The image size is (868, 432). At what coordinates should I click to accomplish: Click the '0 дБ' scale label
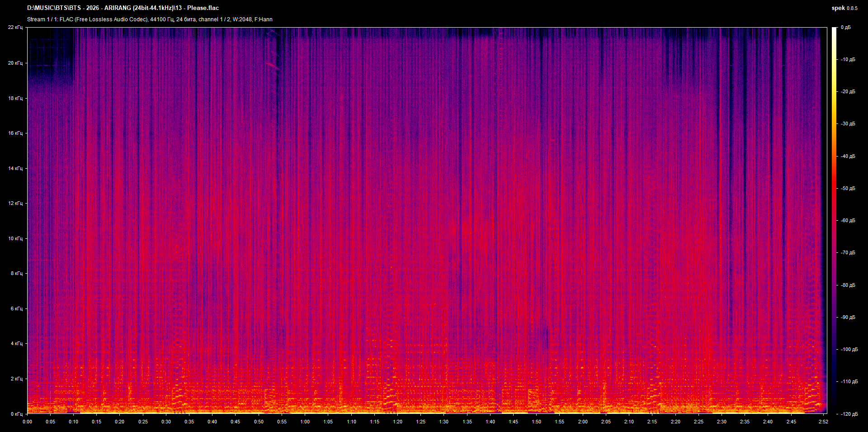coord(847,27)
